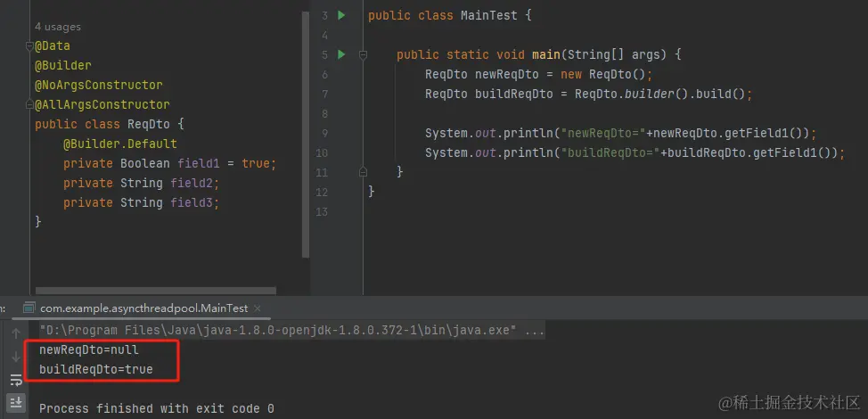Click 'field1 = true' declaration line
This screenshot has width=868, height=419.
coord(169,164)
